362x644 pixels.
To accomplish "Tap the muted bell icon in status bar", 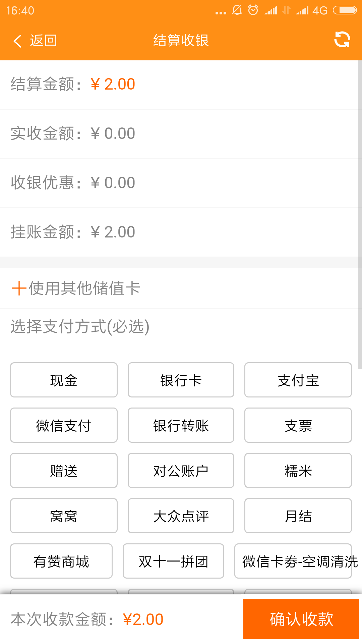I will point(237,10).
